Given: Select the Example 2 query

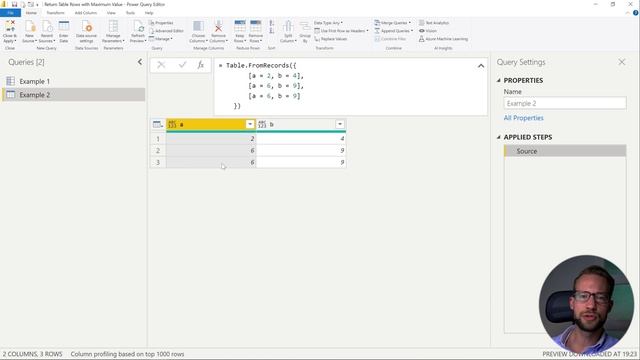Looking at the screenshot, I should coord(73,95).
